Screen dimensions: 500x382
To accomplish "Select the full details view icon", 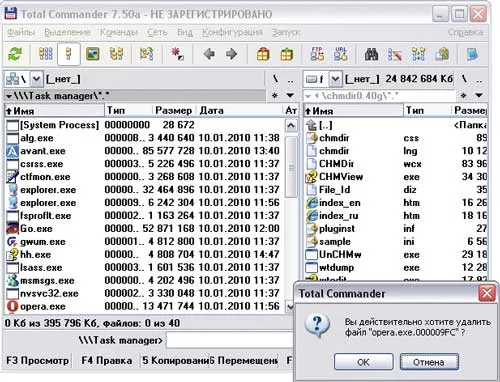I will [69, 54].
